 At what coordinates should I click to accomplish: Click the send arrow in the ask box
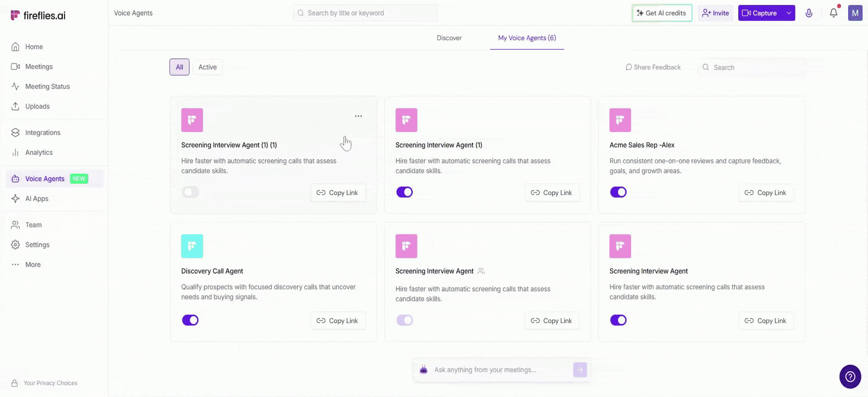point(580,370)
